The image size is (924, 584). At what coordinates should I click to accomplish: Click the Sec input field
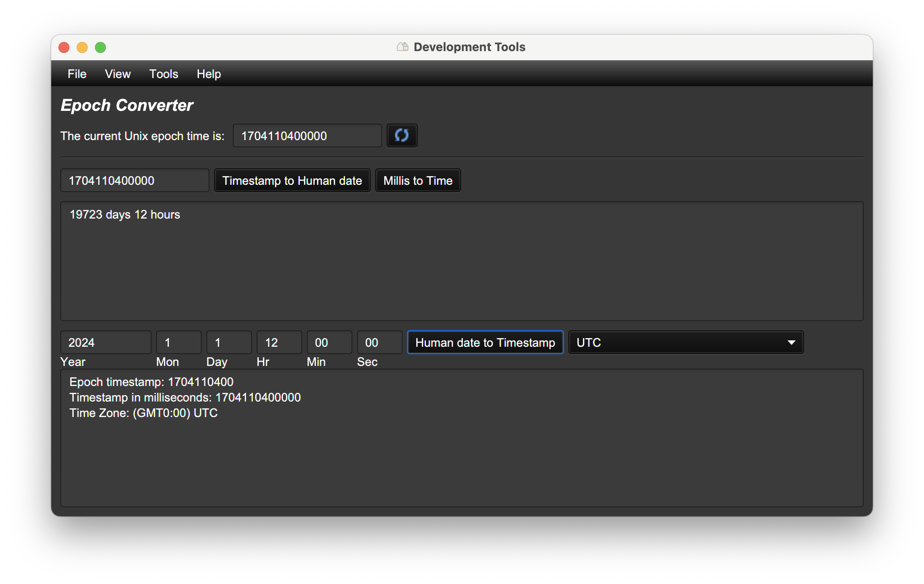pyautogui.click(x=379, y=343)
